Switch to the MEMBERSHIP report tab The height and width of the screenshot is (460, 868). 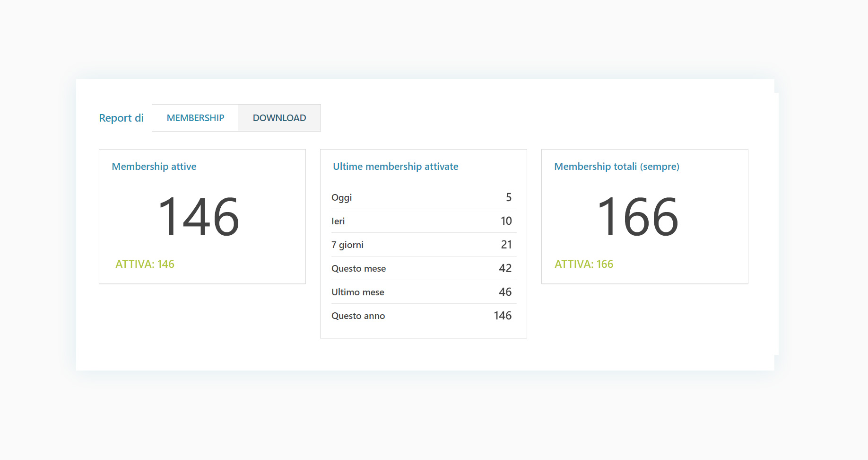tap(195, 118)
